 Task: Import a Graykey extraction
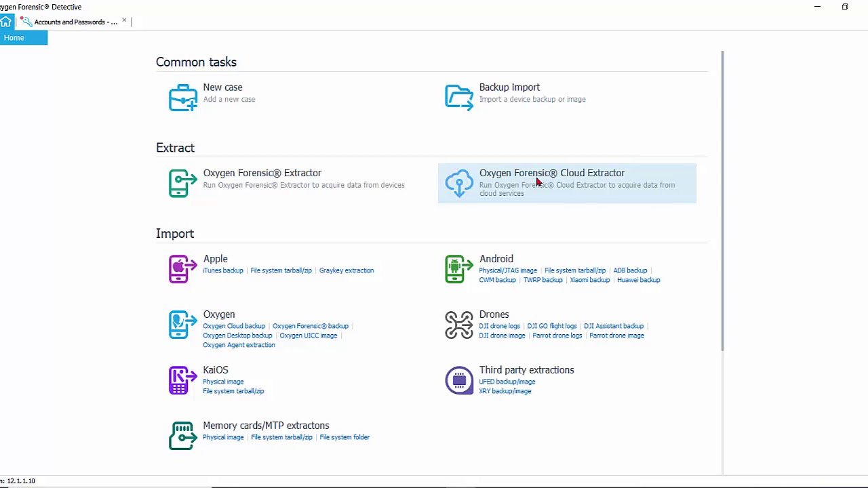[347, 270]
